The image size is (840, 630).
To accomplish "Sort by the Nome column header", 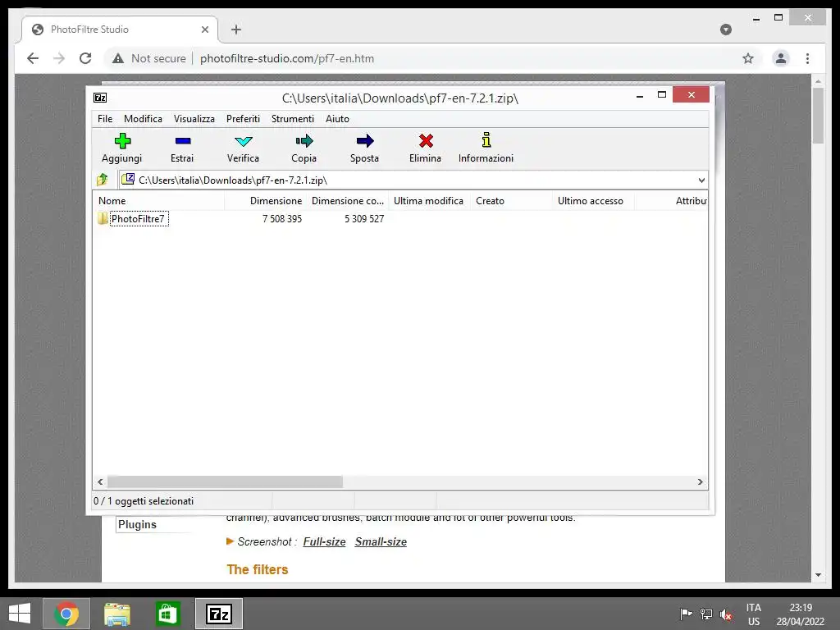I will (x=159, y=201).
